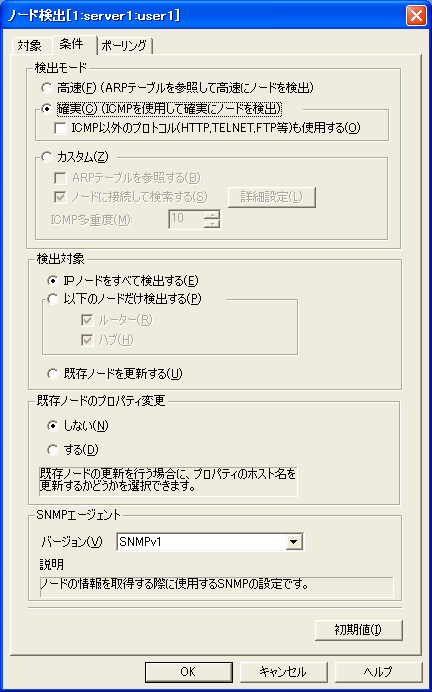The width and height of the screenshot is (432, 692).
Task: Click the 初期値(I) button
Action: pyautogui.click(x=358, y=630)
